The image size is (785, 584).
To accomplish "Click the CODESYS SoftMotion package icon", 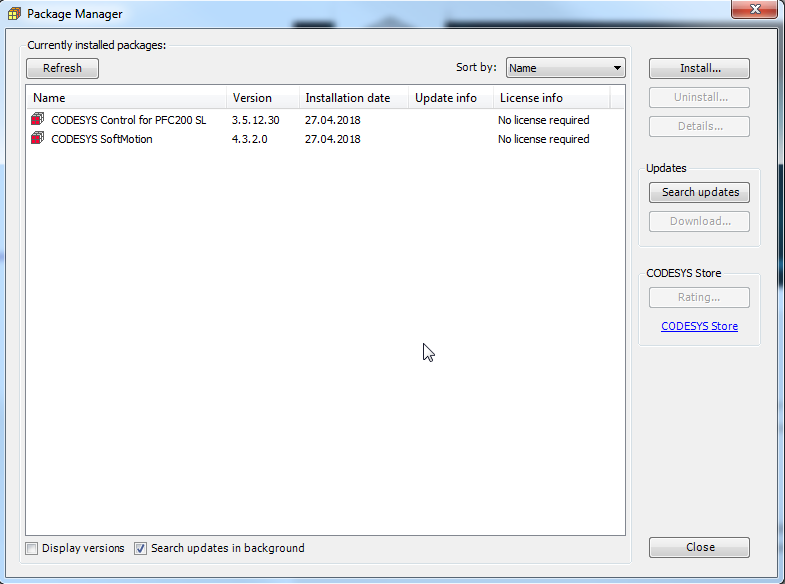I will 38,139.
